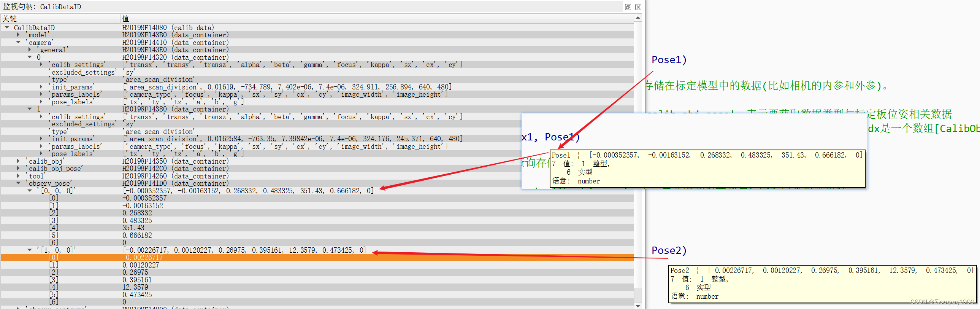This screenshot has width=980, height=309.
Task: Select value 12.3579 row
Action: point(135,287)
